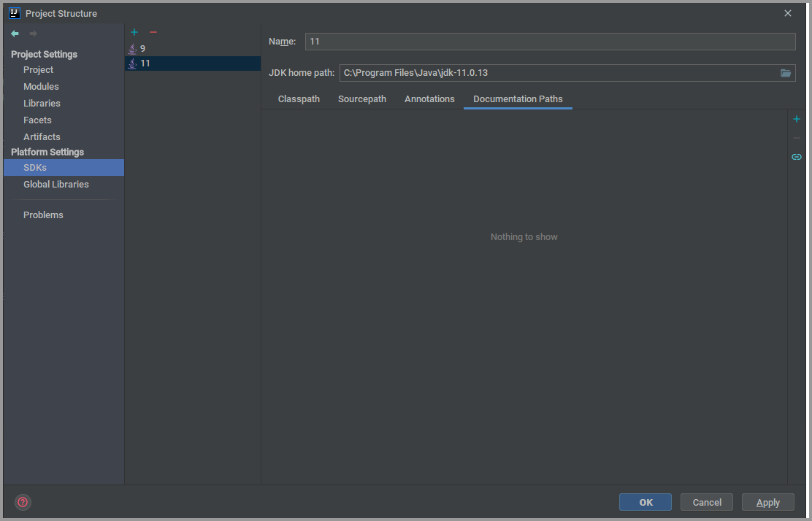
Task: Click into the SDK Name field
Action: click(x=549, y=42)
